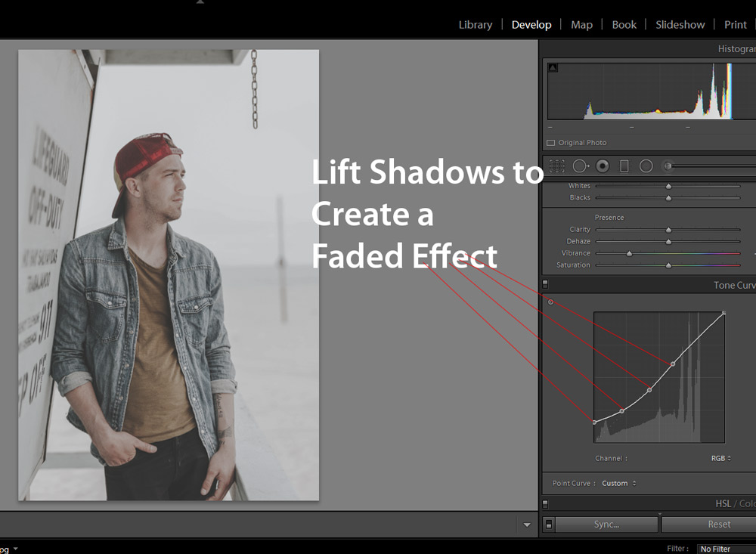Collapse the Tone Curve panel header

pyautogui.click(x=734, y=286)
